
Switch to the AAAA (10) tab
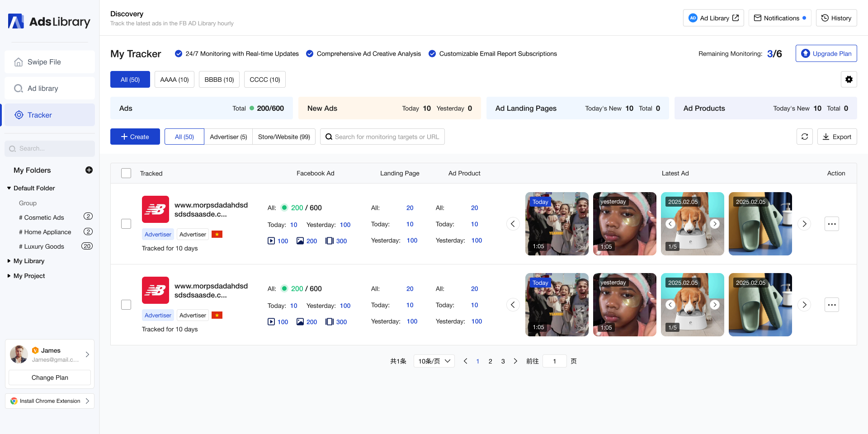click(174, 80)
